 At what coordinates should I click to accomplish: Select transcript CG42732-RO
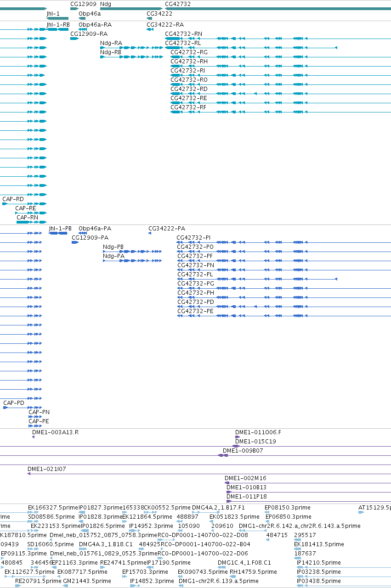click(x=189, y=79)
